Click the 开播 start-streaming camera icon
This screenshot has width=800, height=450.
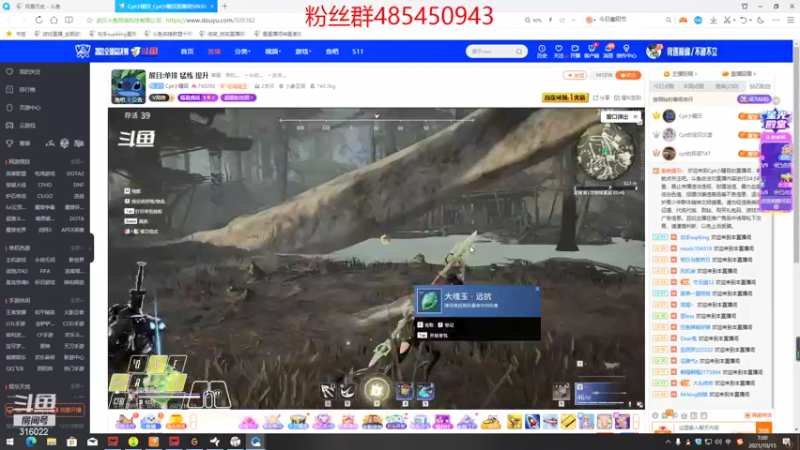(575, 51)
